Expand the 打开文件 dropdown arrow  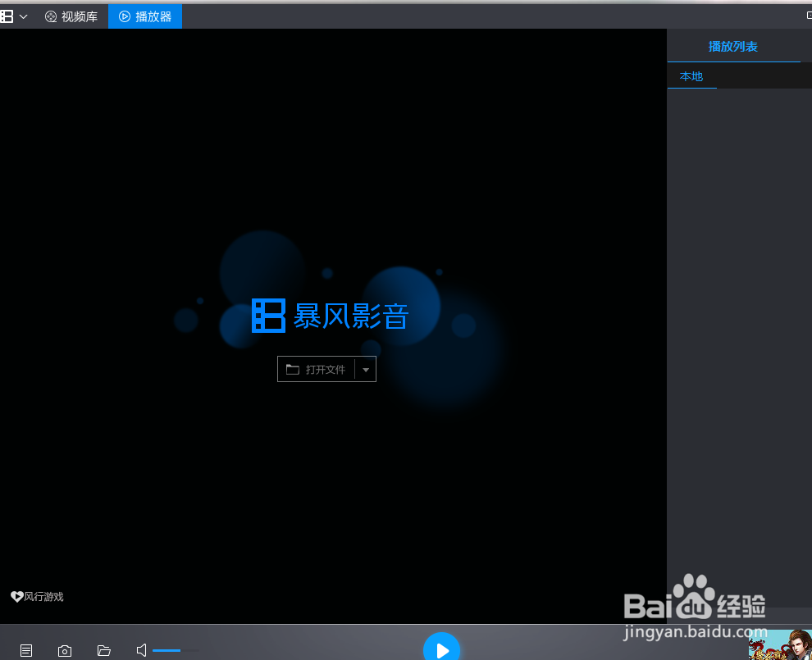[x=366, y=370]
